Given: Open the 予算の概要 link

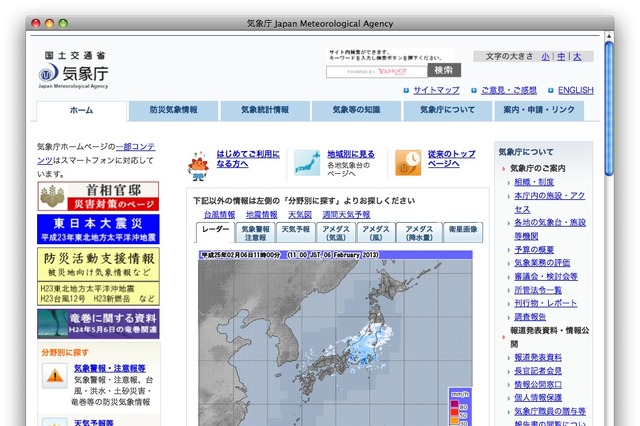Looking at the screenshot, I should (x=534, y=250).
